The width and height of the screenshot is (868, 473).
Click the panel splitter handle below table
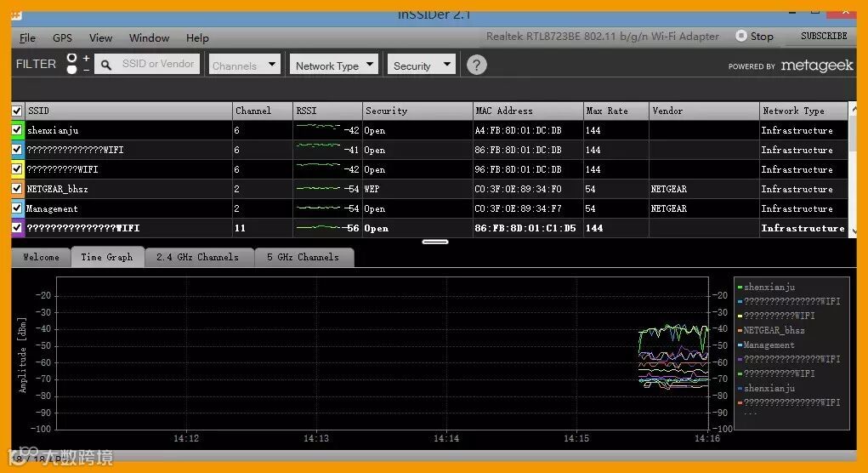(435, 242)
